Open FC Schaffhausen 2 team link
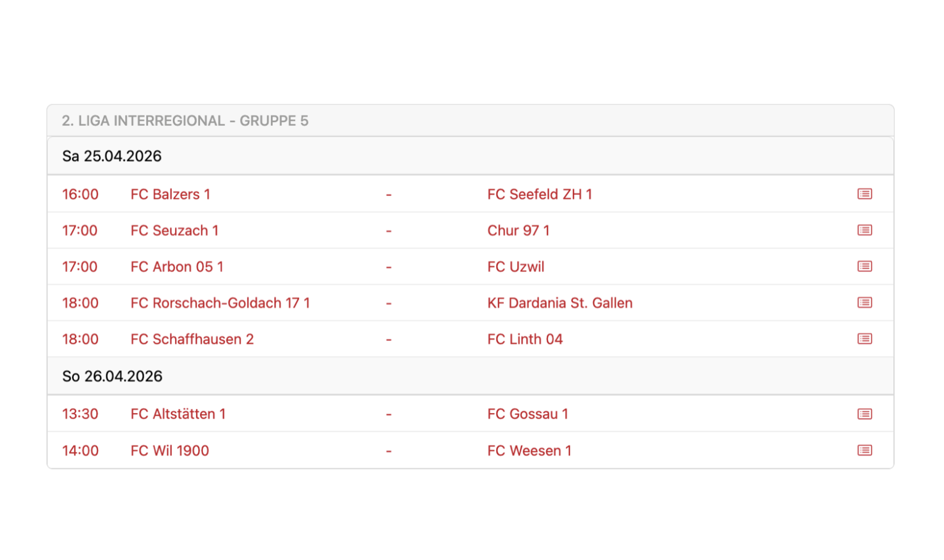This screenshot has width=944, height=560. 192,339
